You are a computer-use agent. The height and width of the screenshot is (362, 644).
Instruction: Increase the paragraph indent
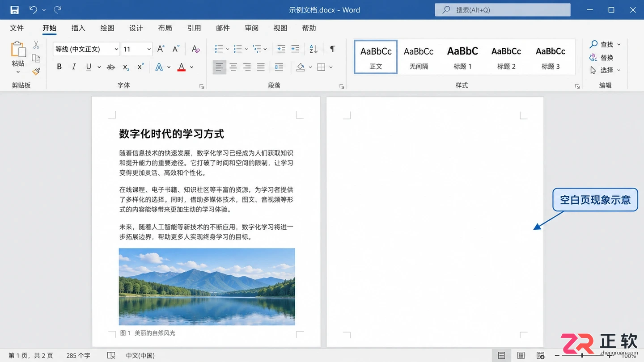pyautogui.click(x=295, y=49)
